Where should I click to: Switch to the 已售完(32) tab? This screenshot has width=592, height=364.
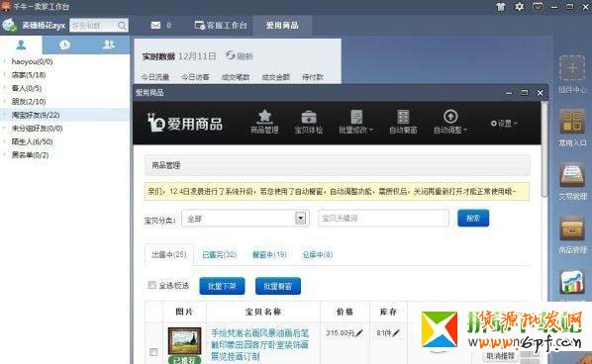(220, 255)
